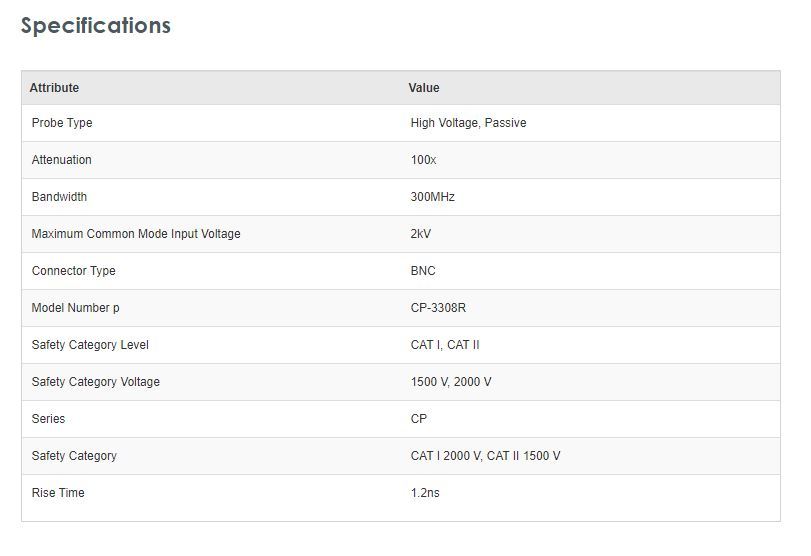This screenshot has width=811, height=556.
Task: Select the Safety Category Level label
Action: click(x=90, y=345)
